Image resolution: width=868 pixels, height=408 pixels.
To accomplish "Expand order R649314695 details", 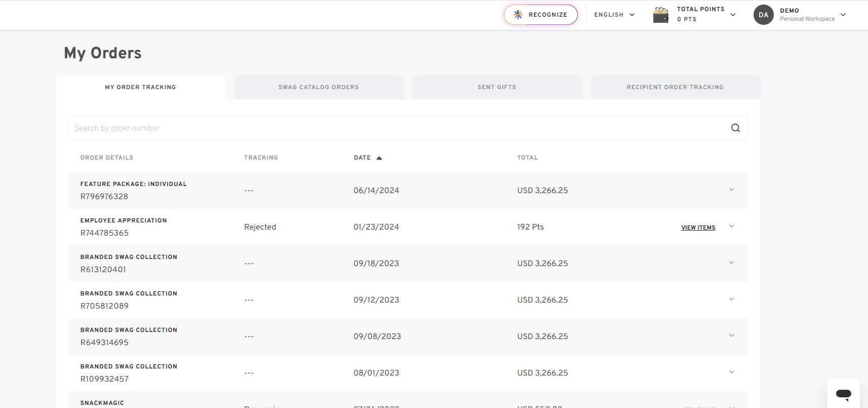I will tap(731, 336).
